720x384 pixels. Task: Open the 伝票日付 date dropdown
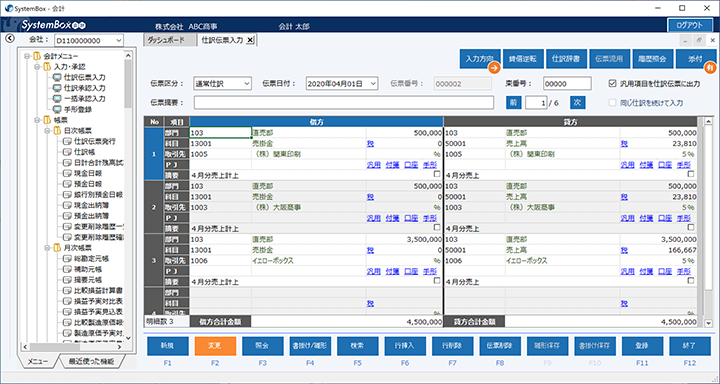[374, 84]
